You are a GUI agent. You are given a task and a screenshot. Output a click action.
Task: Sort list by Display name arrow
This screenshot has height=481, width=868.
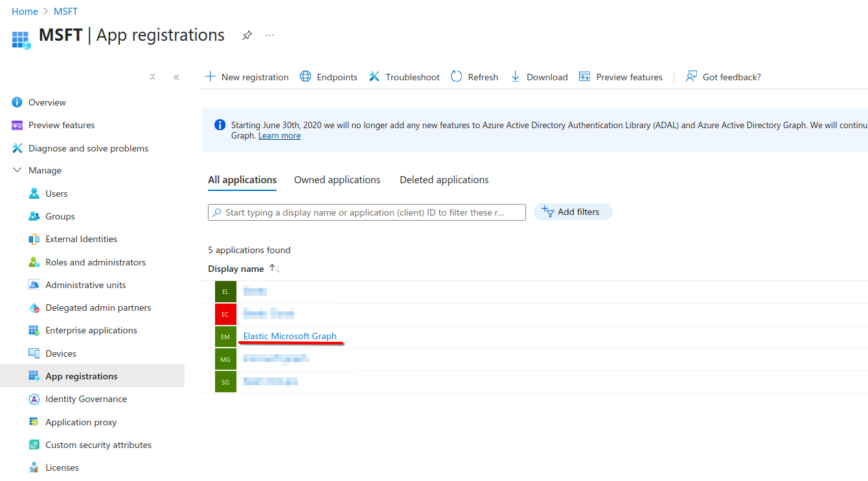[273, 268]
